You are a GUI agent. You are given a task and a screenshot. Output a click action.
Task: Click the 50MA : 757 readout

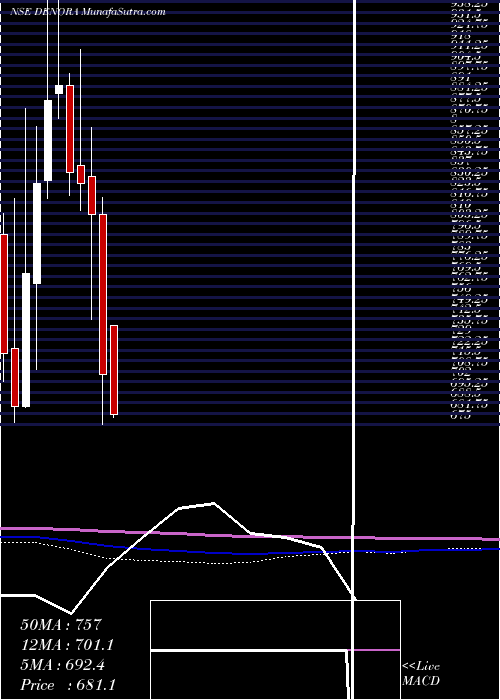point(62,625)
